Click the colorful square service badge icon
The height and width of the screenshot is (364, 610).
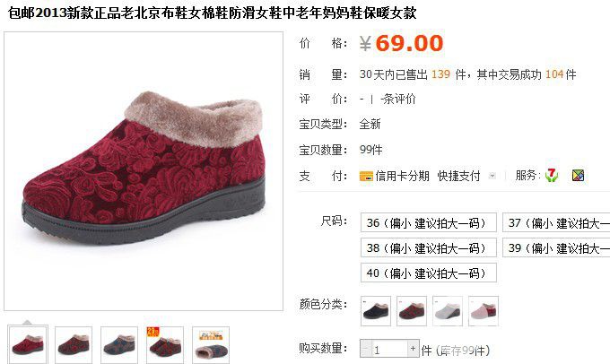(578, 176)
